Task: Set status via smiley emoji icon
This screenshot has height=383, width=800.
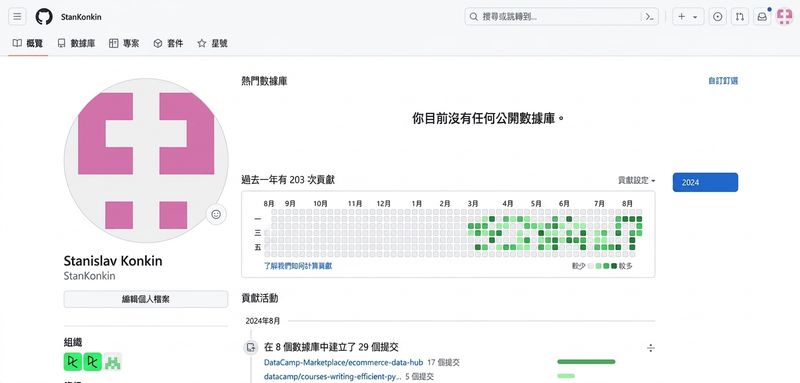Action: pos(216,215)
